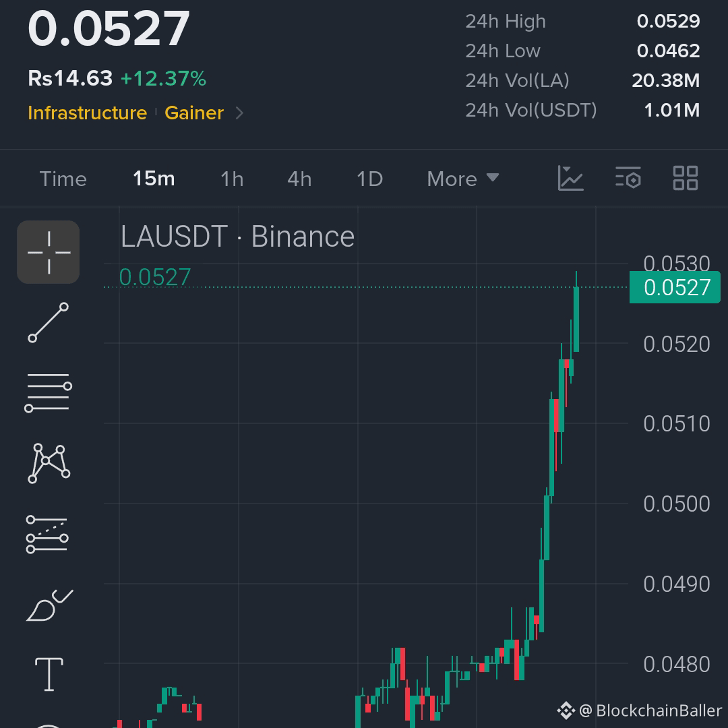Image resolution: width=728 pixels, height=728 pixels.
Task: Open the grid layout icon
Action: (x=686, y=178)
